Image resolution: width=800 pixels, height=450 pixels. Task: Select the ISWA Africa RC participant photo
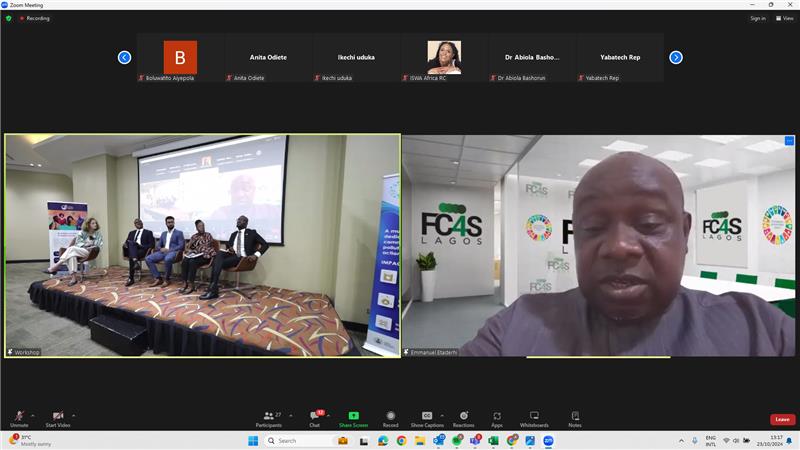click(x=444, y=58)
